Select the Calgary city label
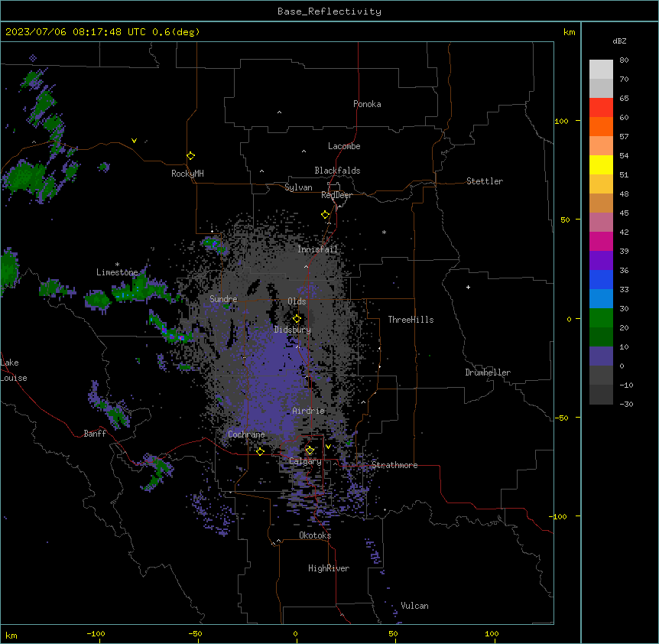Viewport: 659px width, 644px height. [305, 461]
